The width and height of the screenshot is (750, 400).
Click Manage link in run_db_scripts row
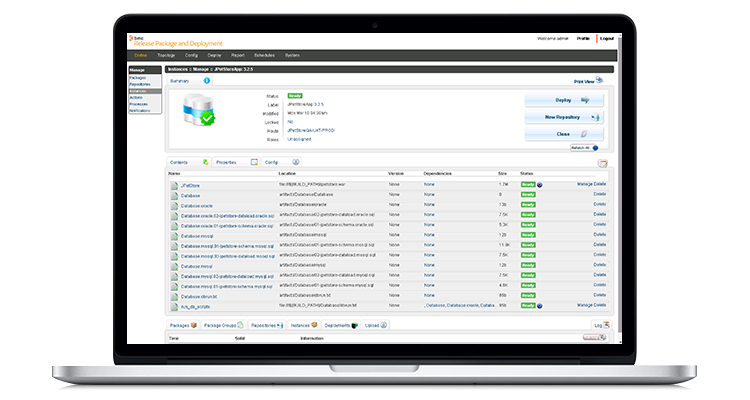[584, 305]
